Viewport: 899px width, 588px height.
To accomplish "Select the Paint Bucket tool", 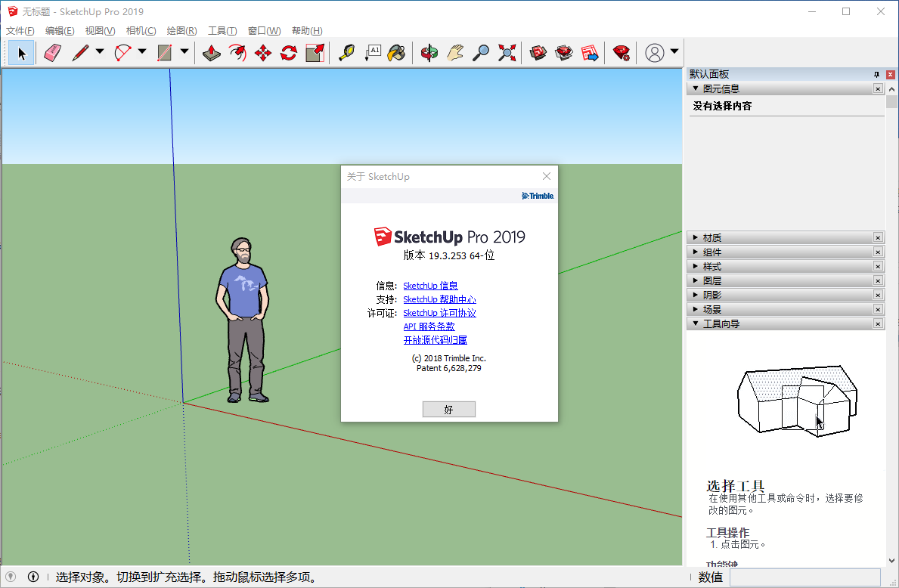I will (x=396, y=53).
